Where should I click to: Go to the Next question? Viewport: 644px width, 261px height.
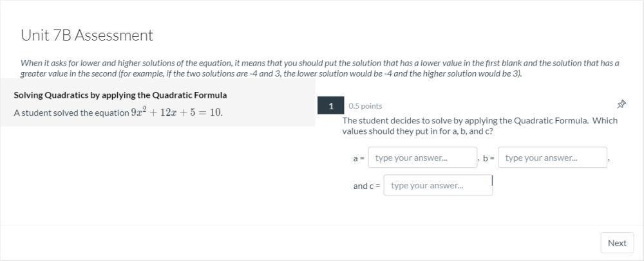click(616, 243)
